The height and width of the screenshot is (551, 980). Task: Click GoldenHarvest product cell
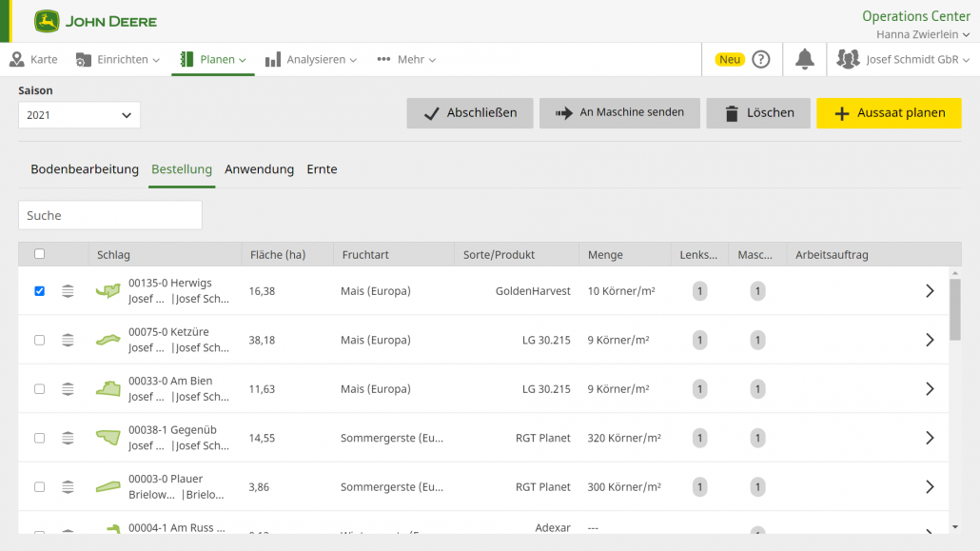coord(533,291)
